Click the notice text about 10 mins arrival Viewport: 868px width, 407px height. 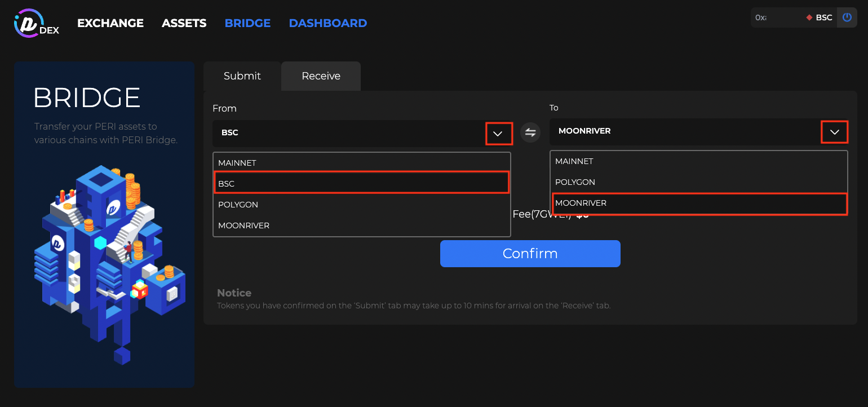pos(414,306)
